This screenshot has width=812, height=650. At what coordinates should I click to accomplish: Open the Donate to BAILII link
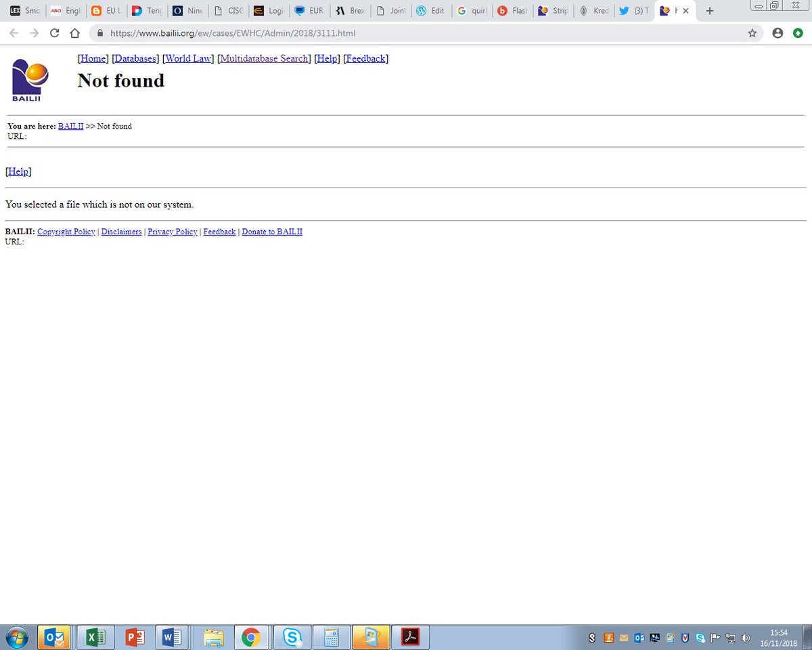pos(272,232)
